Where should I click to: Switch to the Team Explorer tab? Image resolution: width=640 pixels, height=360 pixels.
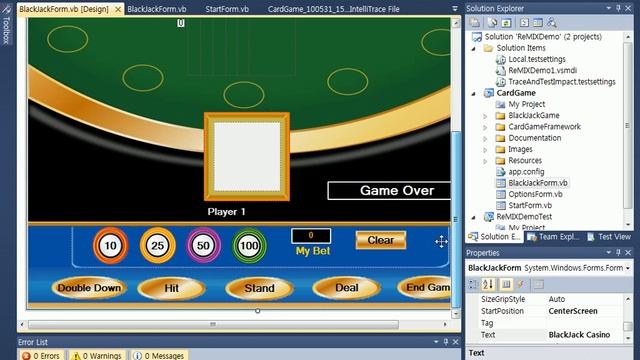(x=553, y=237)
